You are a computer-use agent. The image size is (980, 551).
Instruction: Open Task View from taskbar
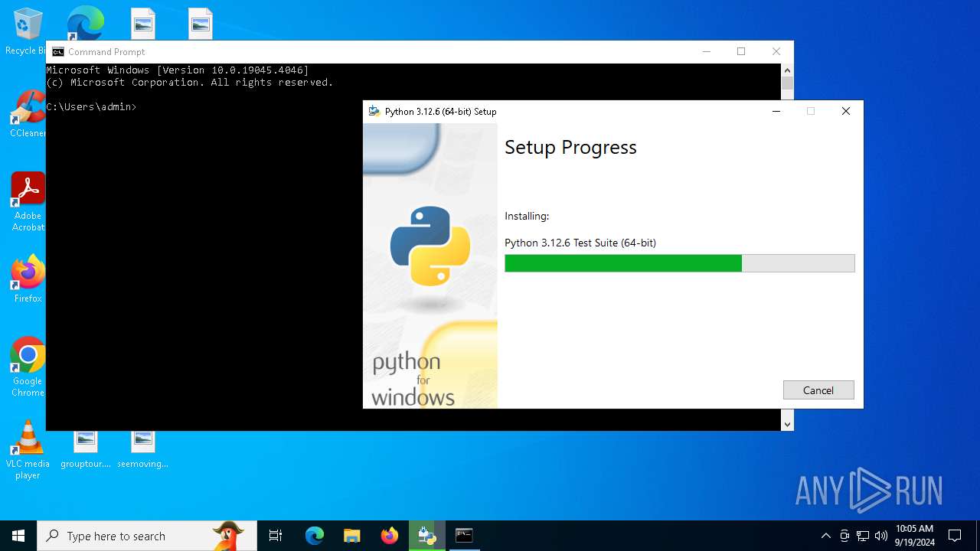pyautogui.click(x=276, y=536)
